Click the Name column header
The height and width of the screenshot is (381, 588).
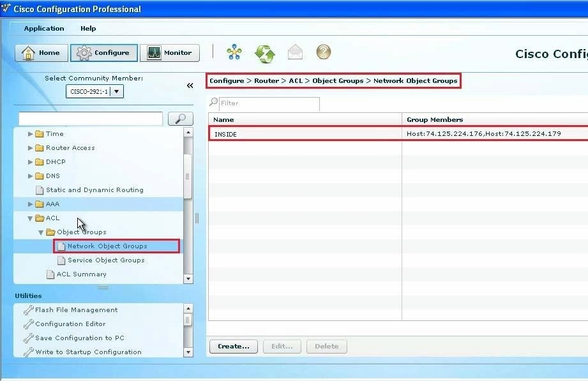(305, 119)
